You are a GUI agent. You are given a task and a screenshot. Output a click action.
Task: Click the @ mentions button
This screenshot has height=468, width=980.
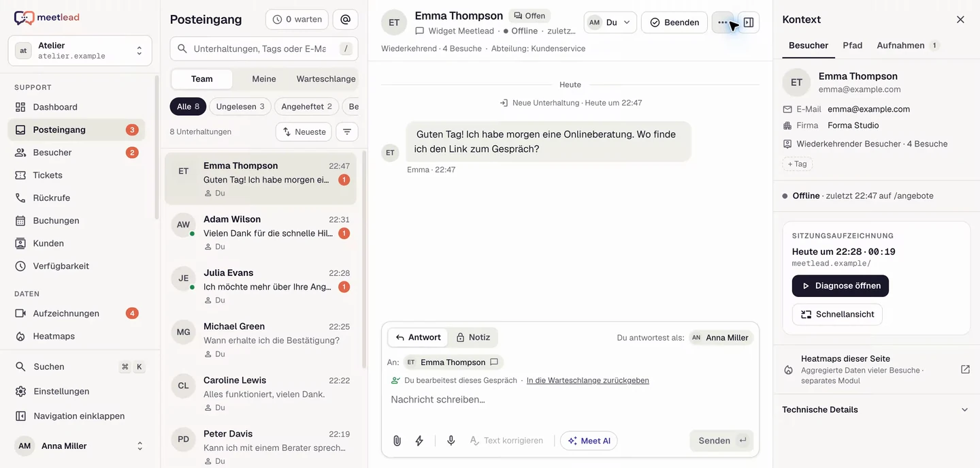(x=345, y=20)
